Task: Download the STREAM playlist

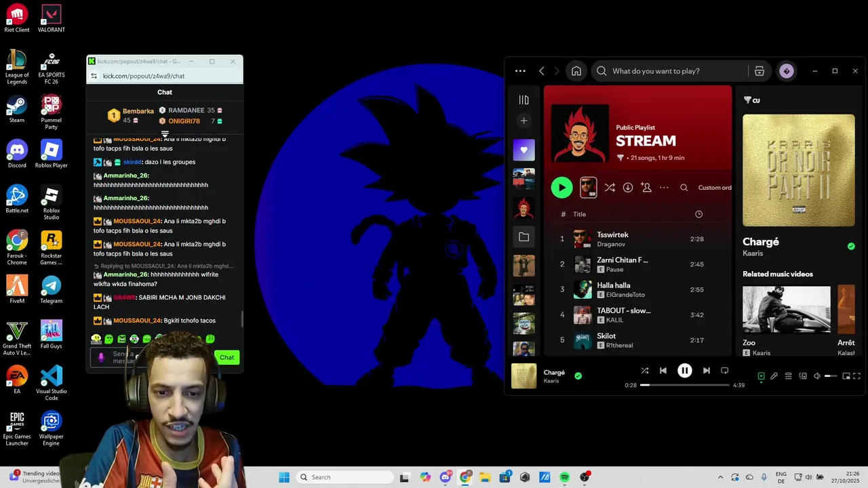Action: pos(628,188)
